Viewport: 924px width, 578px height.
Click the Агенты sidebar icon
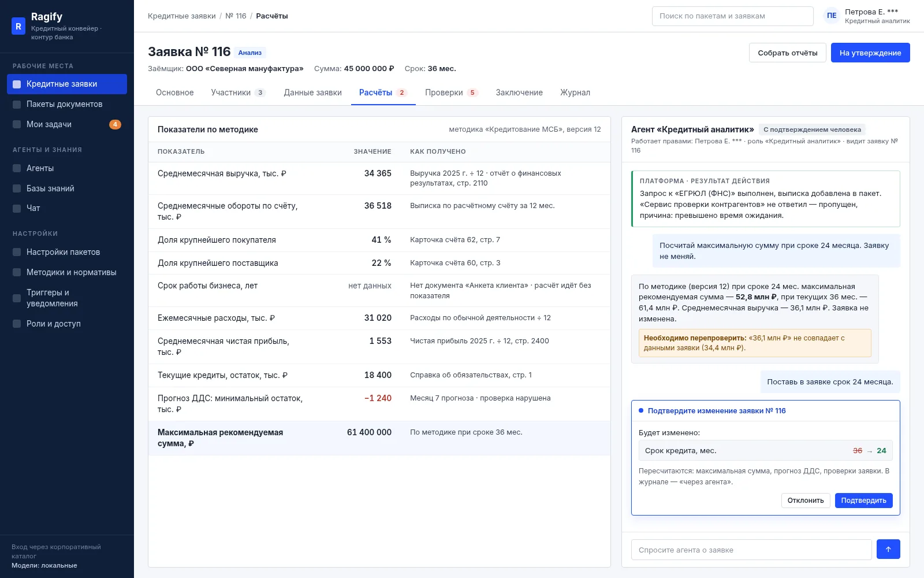[x=17, y=168]
